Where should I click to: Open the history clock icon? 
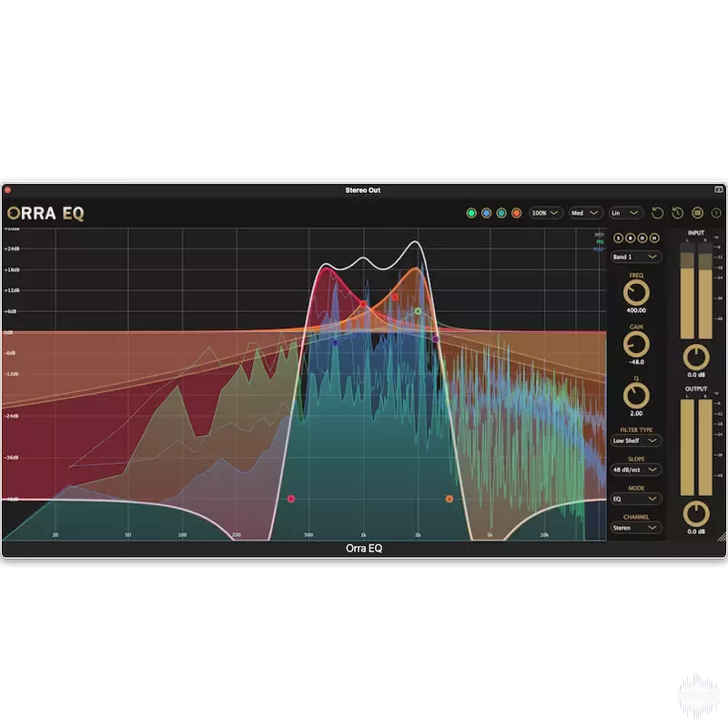[678, 213]
